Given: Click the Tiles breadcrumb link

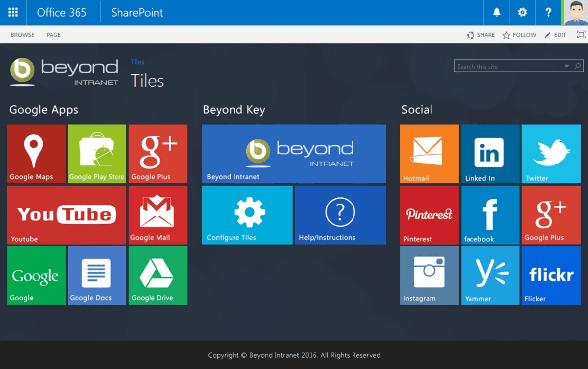Looking at the screenshot, I should [138, 62].
